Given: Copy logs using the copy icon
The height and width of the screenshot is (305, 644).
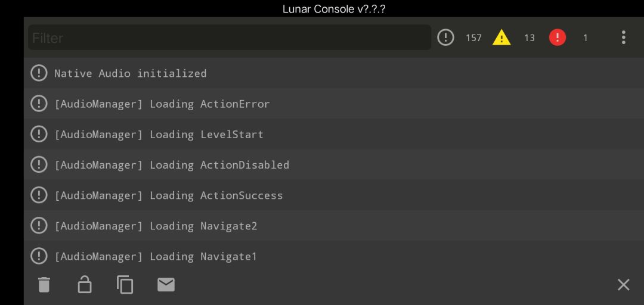Looking at the screenshot, I should coord(125,285).
